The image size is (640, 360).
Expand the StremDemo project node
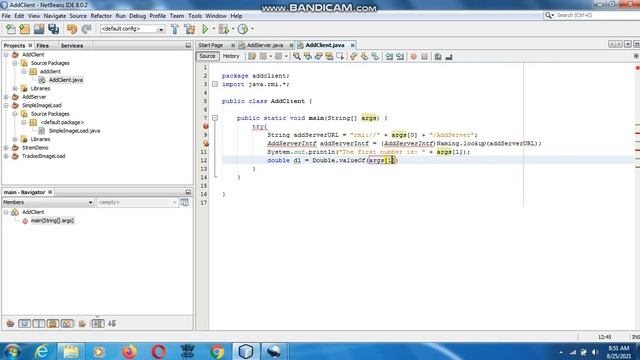(x=6, y=148)
